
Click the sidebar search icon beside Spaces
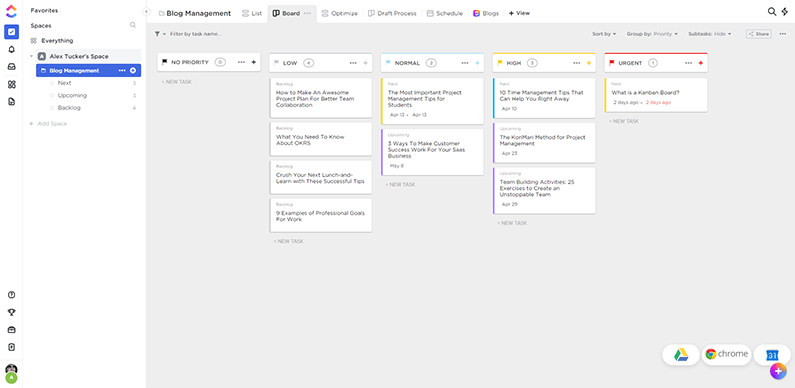pyautogui.click(x=133, y=25)
